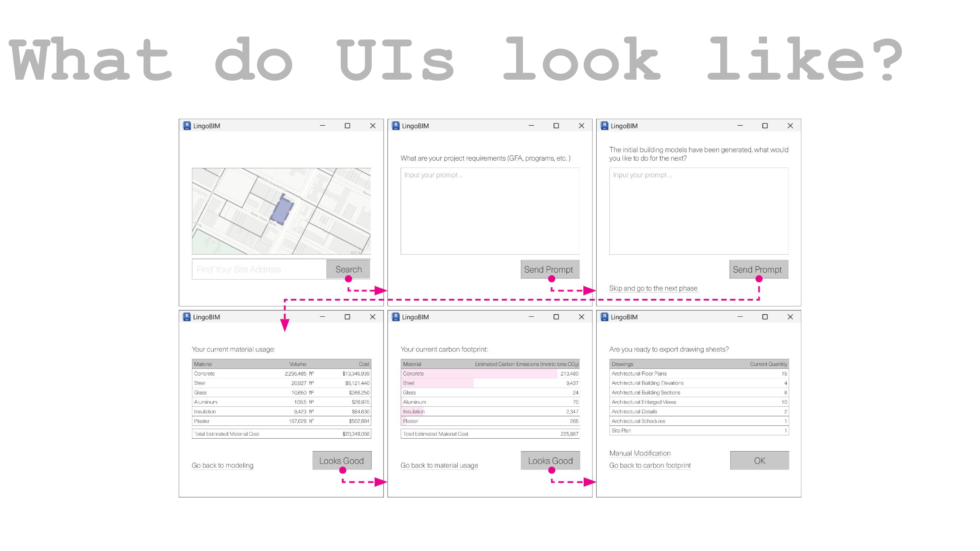Maximize the site address map window
Screen dimensions: 980x551
(347, 125)
